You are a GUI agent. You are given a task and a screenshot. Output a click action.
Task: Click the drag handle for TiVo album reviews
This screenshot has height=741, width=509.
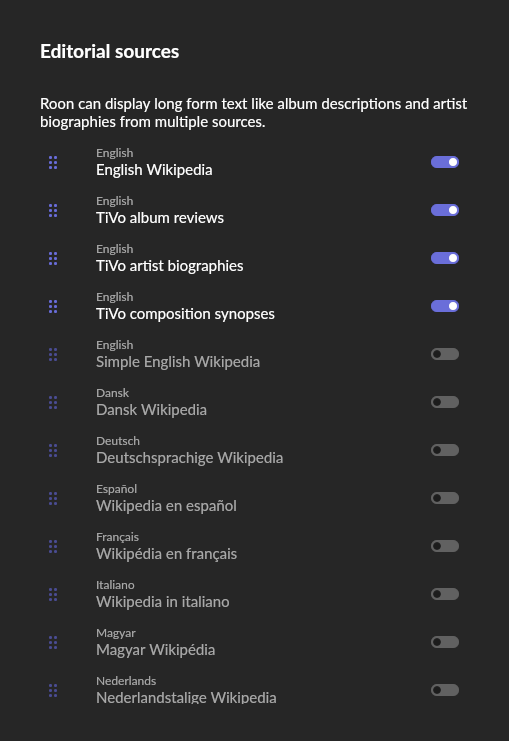pyautogui.click(x=53, y=211)
